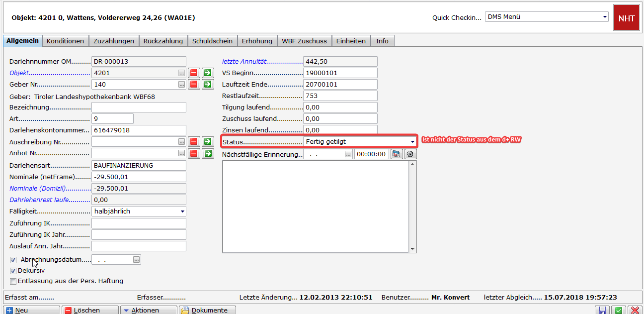Click the blue floppy disk save icon
Image resolution: width=644 pixels, height=314 pixels.
tap(602, 310)
